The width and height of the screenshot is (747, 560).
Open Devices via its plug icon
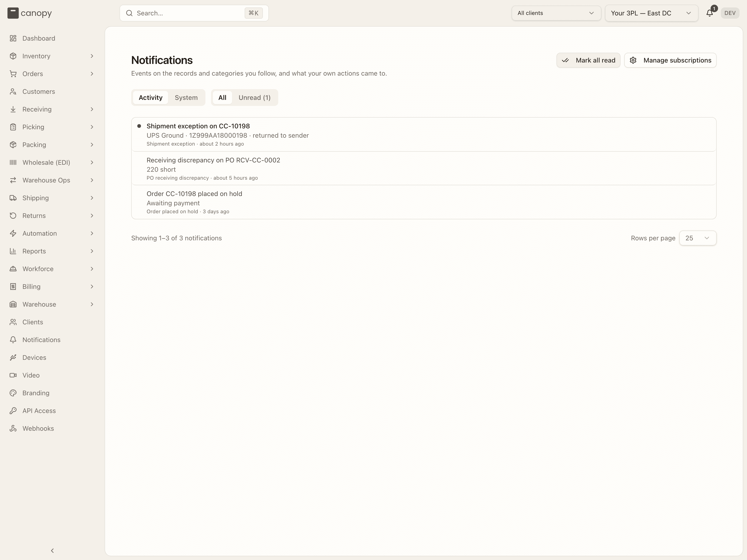click(13, 357)
